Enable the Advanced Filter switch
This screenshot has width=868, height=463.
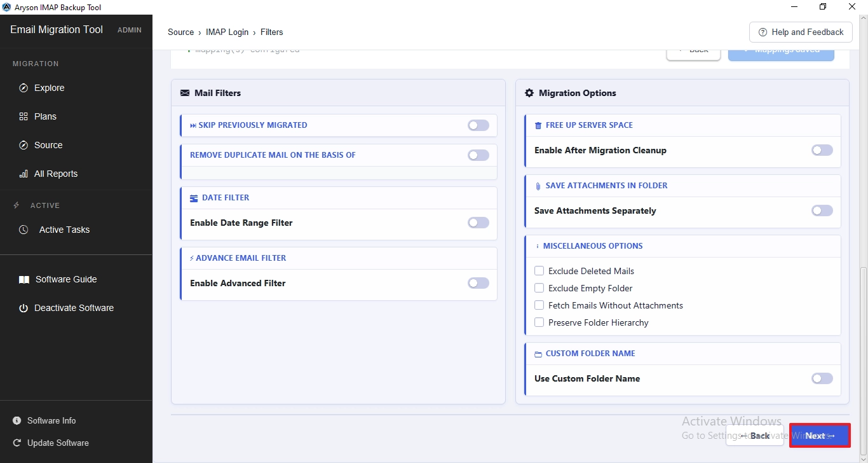click(x=478, y=283)
